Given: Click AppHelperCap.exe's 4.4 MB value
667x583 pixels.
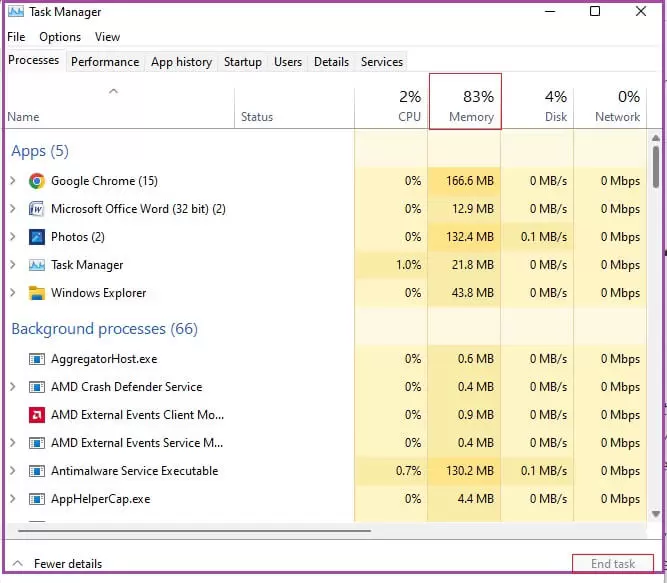Looking at the screenshot, I should point(476,499).
